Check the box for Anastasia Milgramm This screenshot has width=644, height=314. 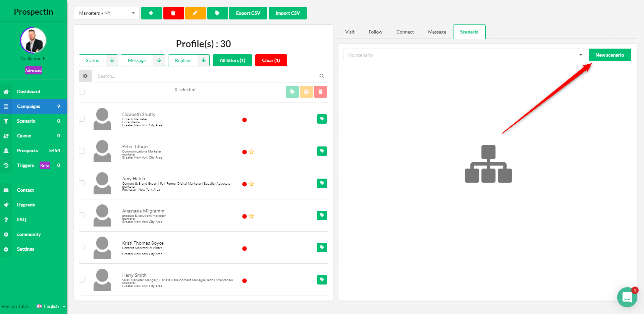click(x=82, y=215)
